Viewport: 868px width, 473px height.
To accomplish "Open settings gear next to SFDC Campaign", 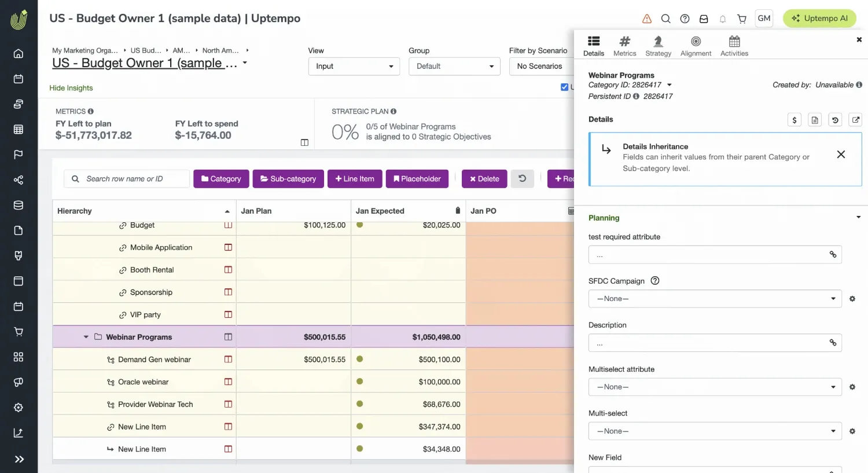I will click(852, 299).
